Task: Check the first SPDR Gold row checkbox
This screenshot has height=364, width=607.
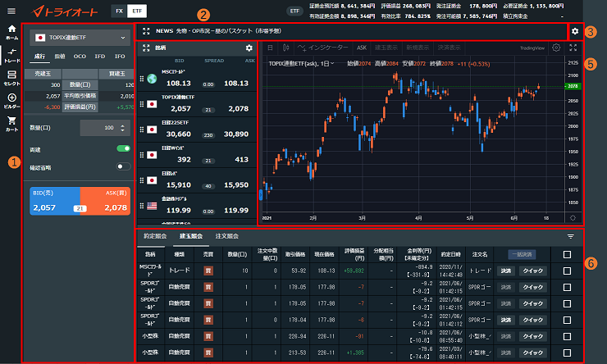Action: 567,288
